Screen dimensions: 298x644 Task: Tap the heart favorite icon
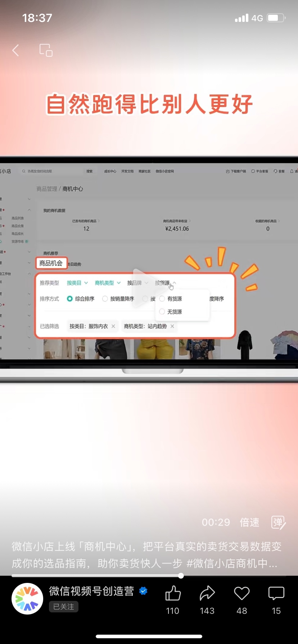click(x=242, y=593)
